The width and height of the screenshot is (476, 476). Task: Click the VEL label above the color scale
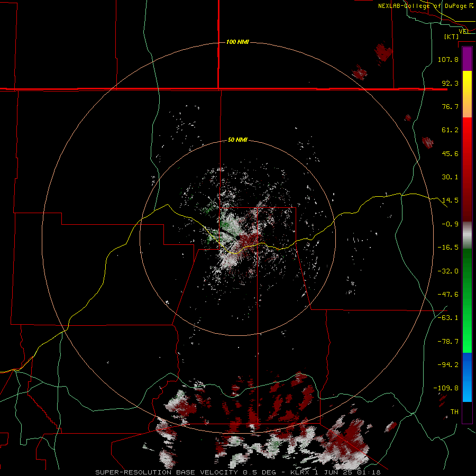tap(464, 31)
